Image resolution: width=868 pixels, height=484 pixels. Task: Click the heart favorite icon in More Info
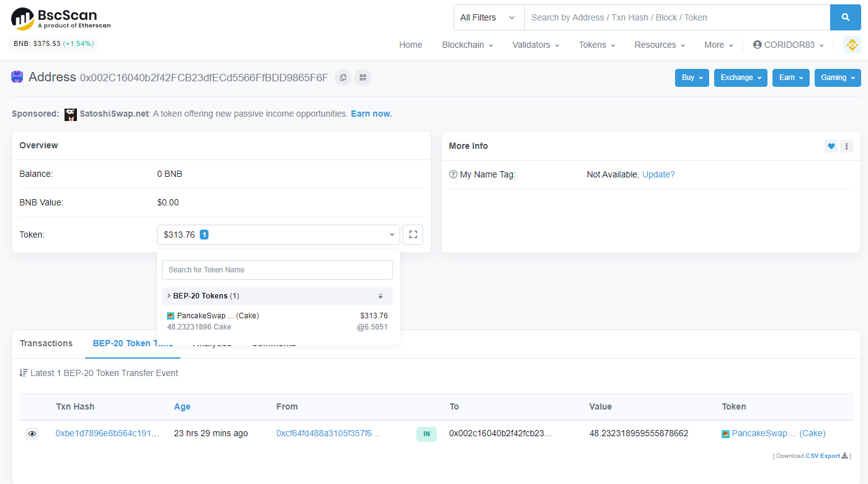coord(831,146)
